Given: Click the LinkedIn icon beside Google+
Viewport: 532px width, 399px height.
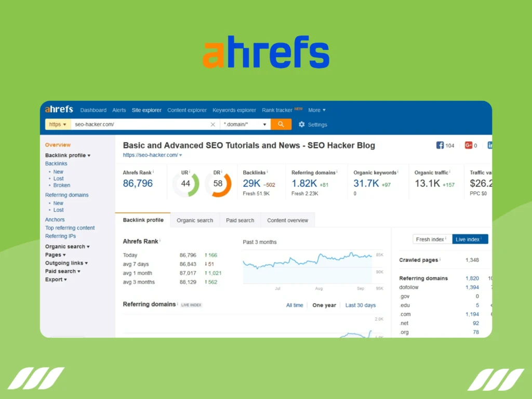Looking at the screenshot, I should point(489,145).
